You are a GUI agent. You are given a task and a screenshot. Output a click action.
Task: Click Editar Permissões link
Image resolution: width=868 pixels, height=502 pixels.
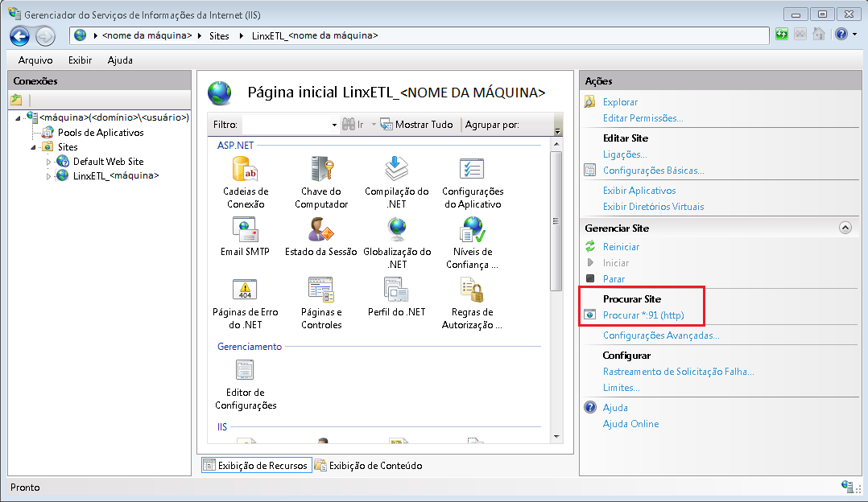[643, 117]
